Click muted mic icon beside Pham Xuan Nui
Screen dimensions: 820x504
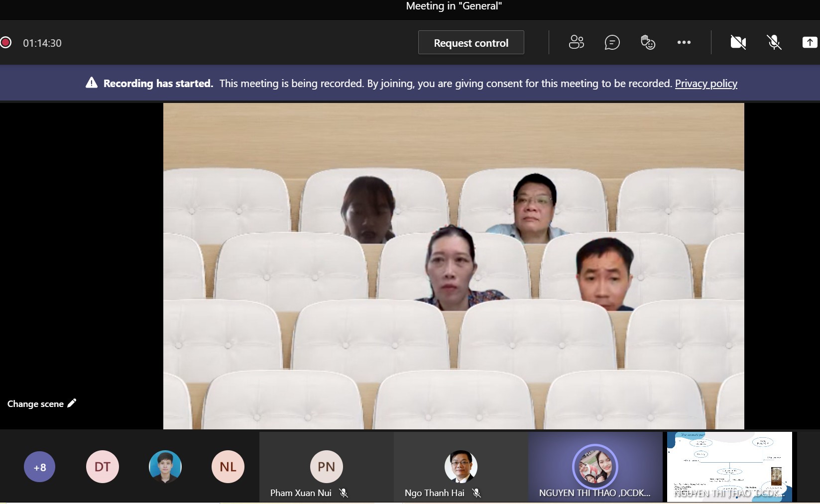point(344,493)
